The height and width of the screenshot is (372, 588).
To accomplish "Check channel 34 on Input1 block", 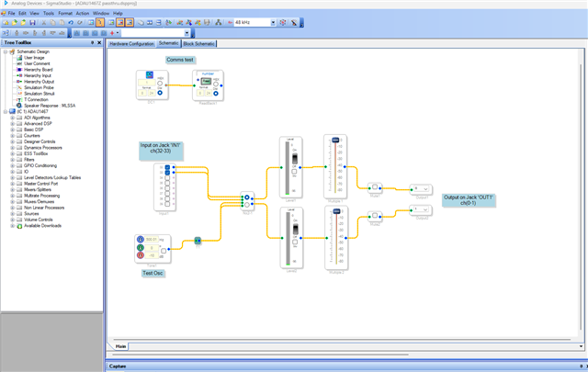I will (x=167, y=178).
